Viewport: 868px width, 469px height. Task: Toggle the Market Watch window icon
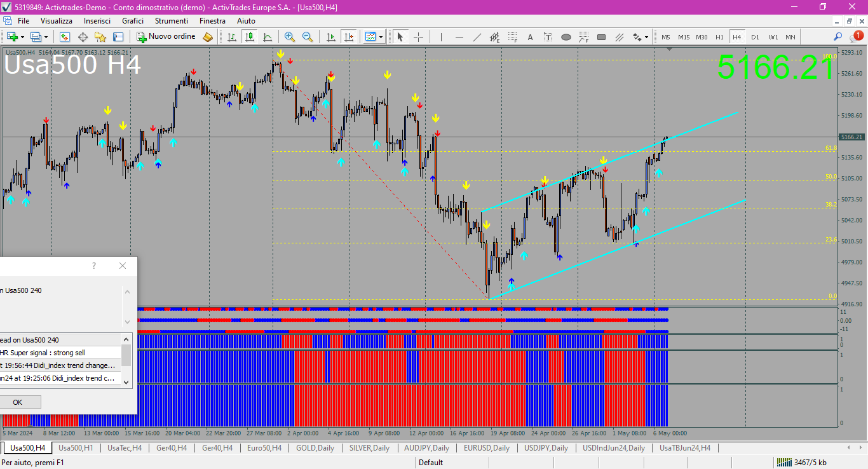(x=65, y=37)
